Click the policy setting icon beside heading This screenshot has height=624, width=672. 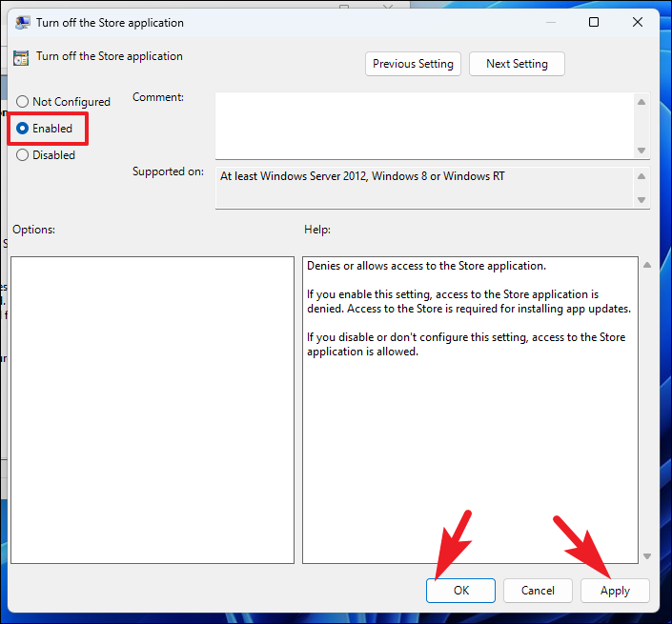coord(21,57)
